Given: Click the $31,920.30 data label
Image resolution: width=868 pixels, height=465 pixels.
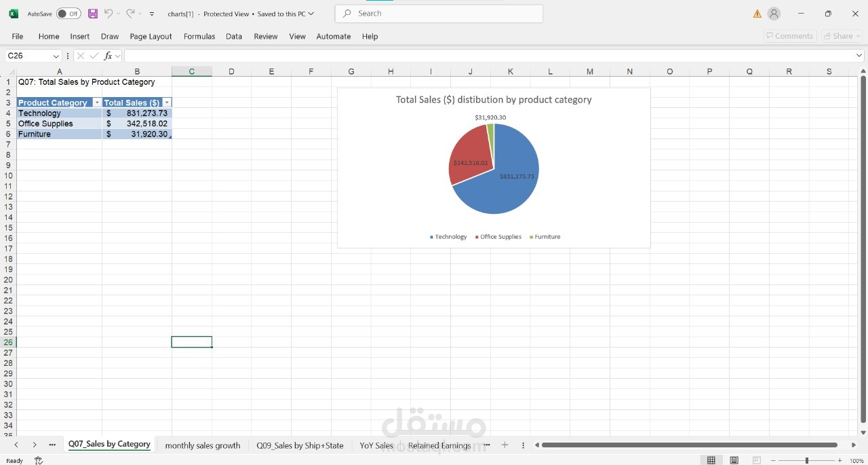Looking at the screenshot, I should pyautogui.click(x=490, y=117).
